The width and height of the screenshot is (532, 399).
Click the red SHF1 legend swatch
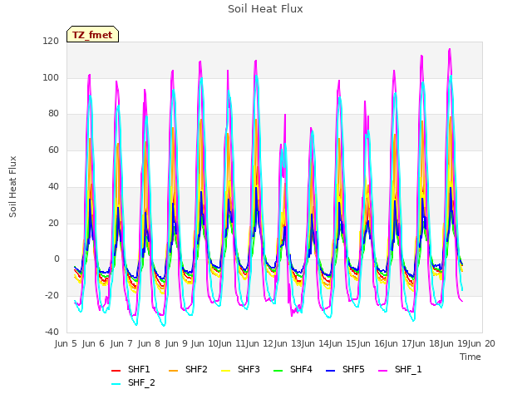[x=116, y=371]
